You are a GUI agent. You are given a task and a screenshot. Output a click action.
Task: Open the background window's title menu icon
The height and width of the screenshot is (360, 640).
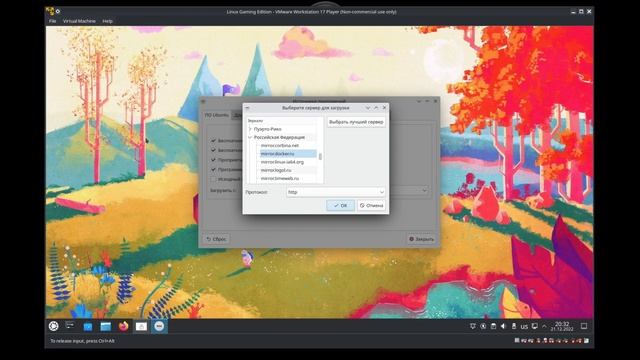coord(203,101)
